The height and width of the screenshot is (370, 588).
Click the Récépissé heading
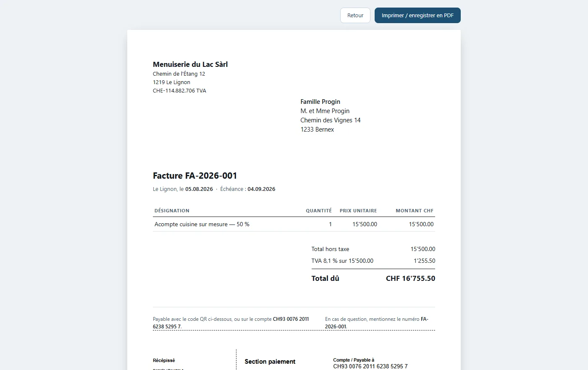164,360
